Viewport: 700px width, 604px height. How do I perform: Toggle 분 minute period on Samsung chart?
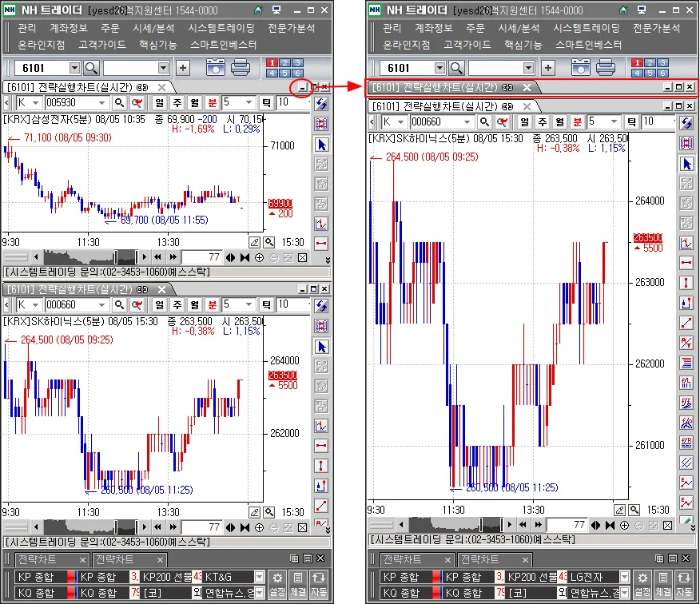point(213,103)
